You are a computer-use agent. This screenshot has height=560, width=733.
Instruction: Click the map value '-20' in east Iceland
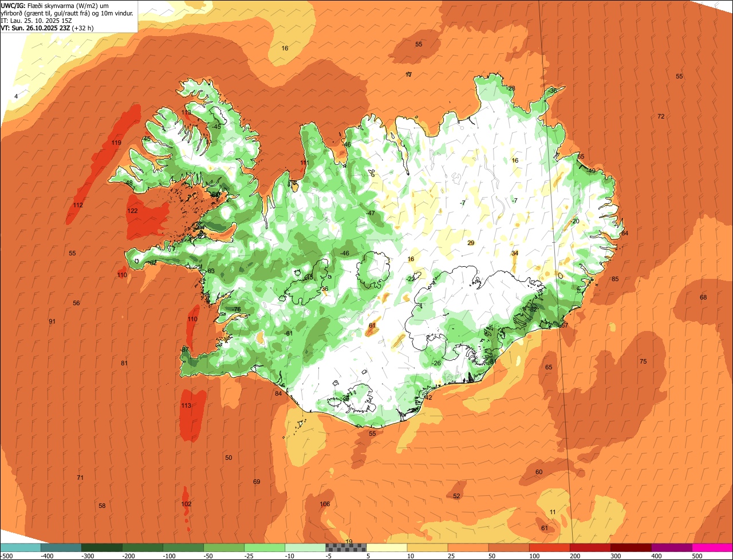[575, 221]
